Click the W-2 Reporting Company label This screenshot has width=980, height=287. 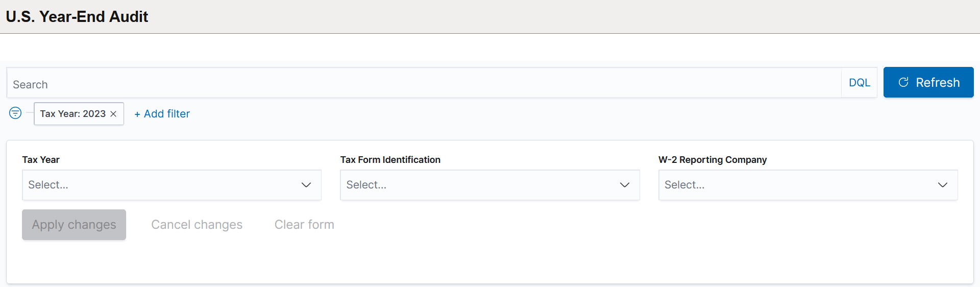712,160
